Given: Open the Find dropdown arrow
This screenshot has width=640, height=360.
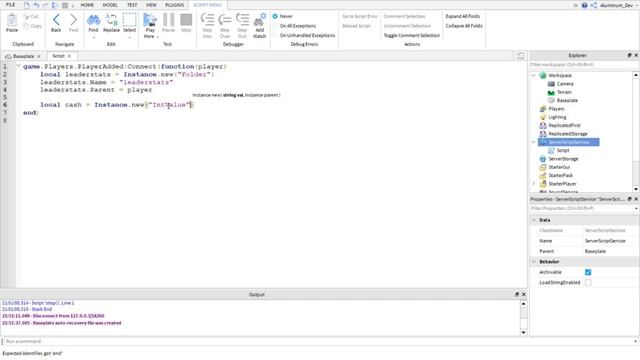Looking at the screenshot, I should click(x=93, y=38).
